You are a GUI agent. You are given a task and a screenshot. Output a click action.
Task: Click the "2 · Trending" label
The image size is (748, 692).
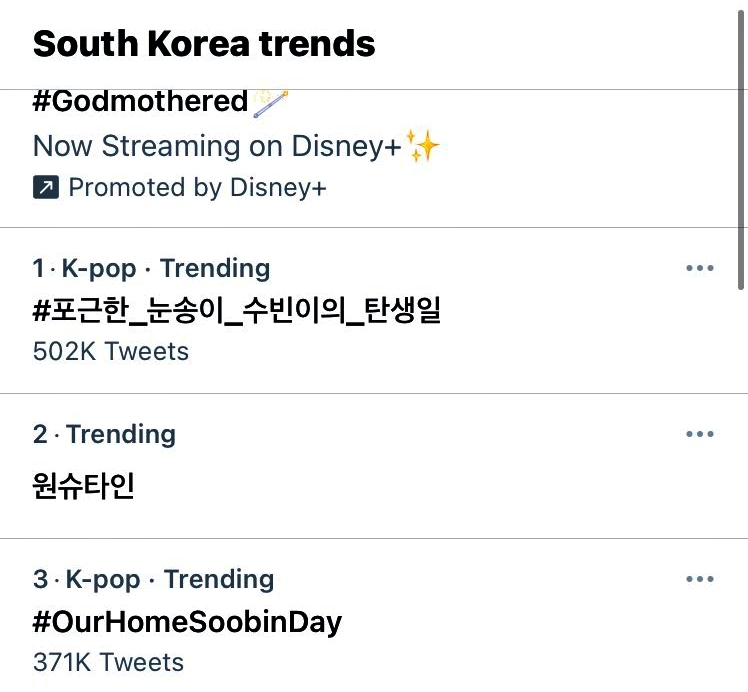[104, 434]
